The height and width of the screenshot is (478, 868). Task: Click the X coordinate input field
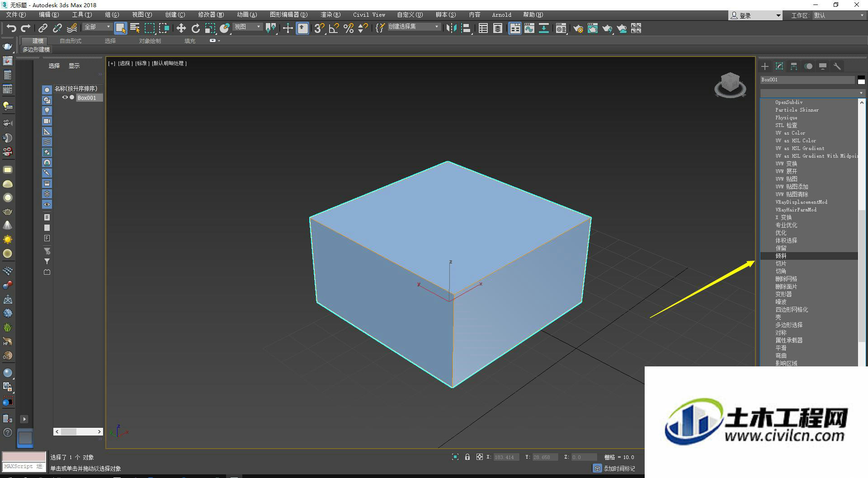505,457
